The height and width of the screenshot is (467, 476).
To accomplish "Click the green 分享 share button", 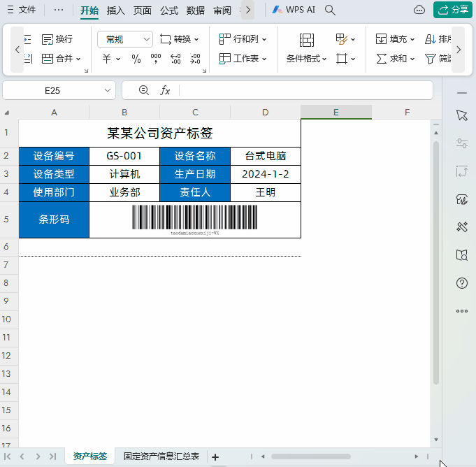I will click(x=453, y=10).
